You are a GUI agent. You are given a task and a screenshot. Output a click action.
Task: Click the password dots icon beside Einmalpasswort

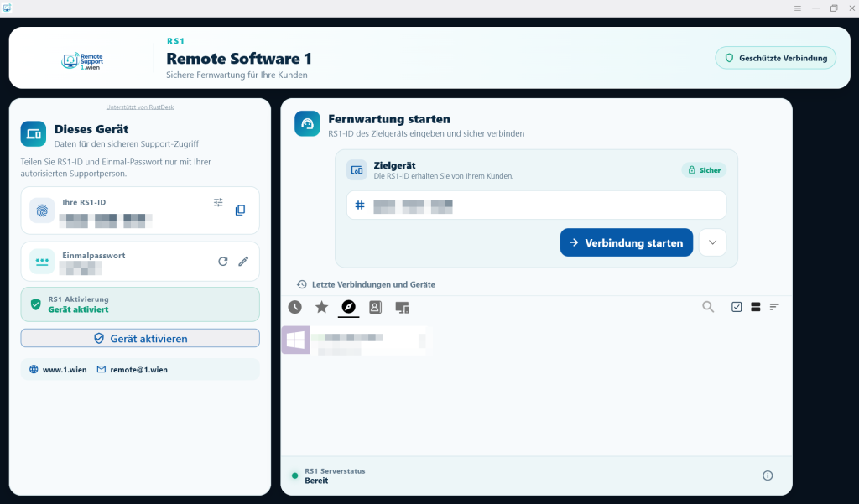tap(42, 262)
